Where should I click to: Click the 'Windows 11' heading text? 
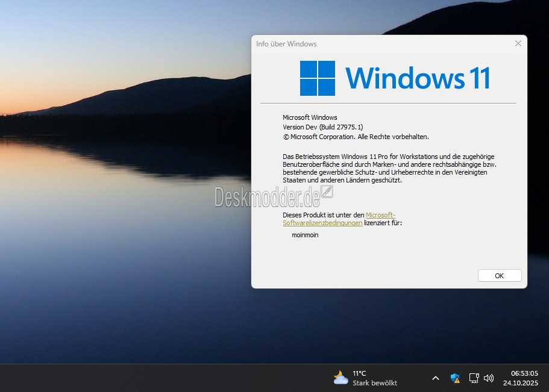pyautogui.click(x=417, y=78)
